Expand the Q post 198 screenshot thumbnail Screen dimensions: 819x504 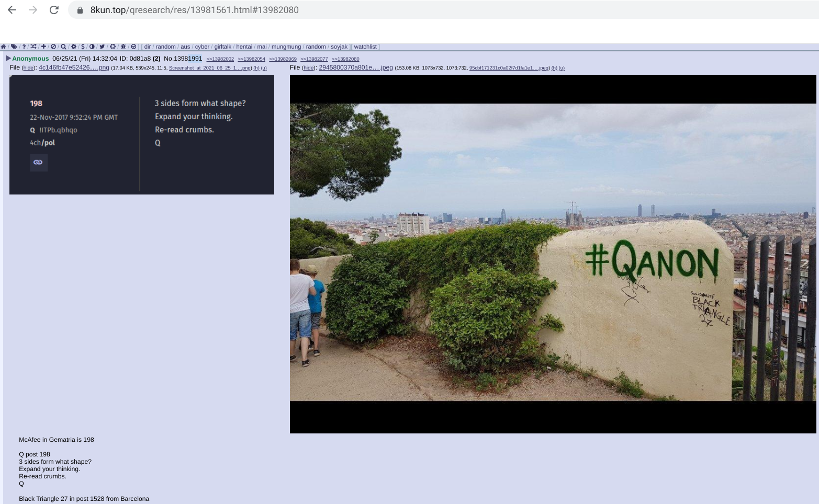tap(142, 134)
